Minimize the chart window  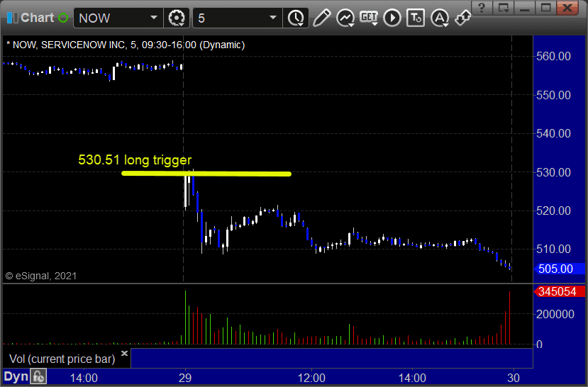coord(525,8)
